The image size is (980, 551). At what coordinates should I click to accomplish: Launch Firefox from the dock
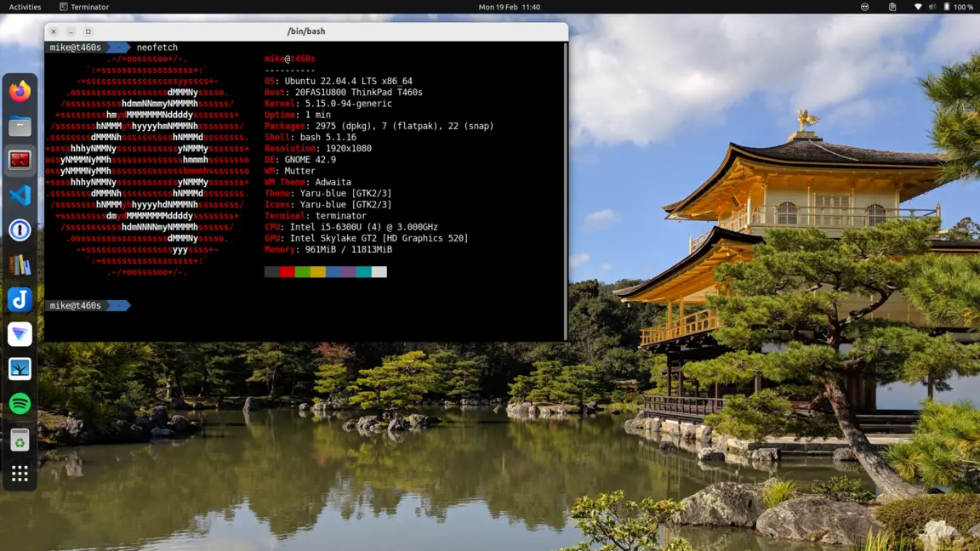pyautogui.click(x=20, y=92)
